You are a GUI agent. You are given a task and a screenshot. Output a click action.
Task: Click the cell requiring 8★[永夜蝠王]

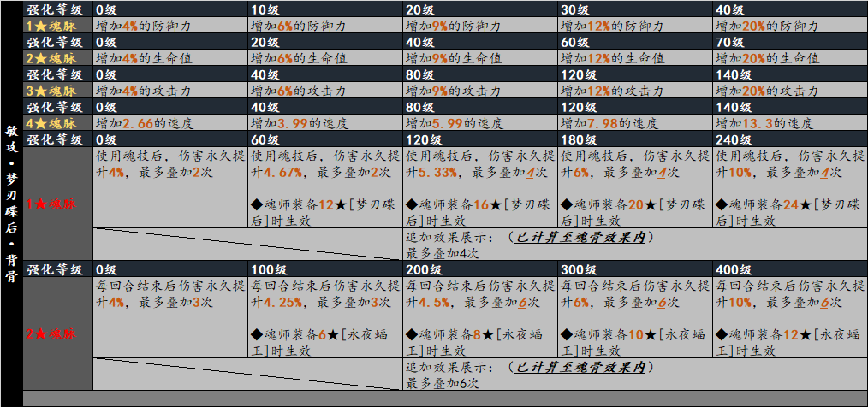coord(480,318)
